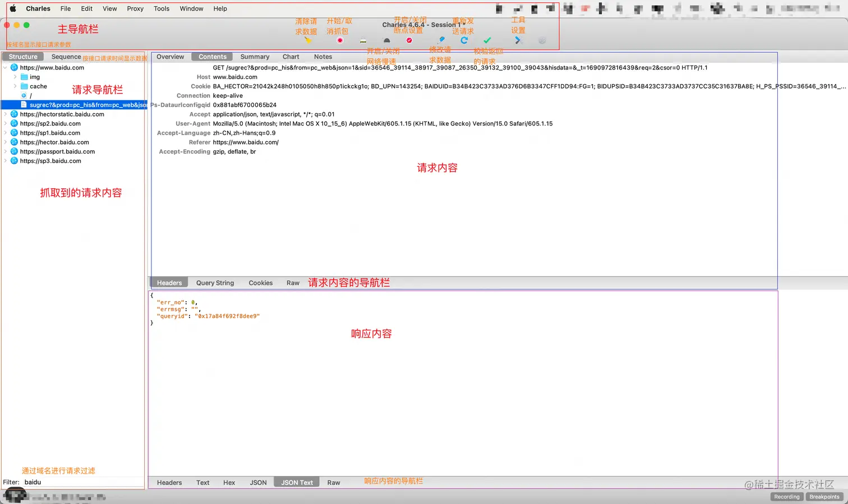Toggle the red hexagon breakpoints icon in the toolbar
848x504 pixels.
pyautogui.click(x=409, y=40)
